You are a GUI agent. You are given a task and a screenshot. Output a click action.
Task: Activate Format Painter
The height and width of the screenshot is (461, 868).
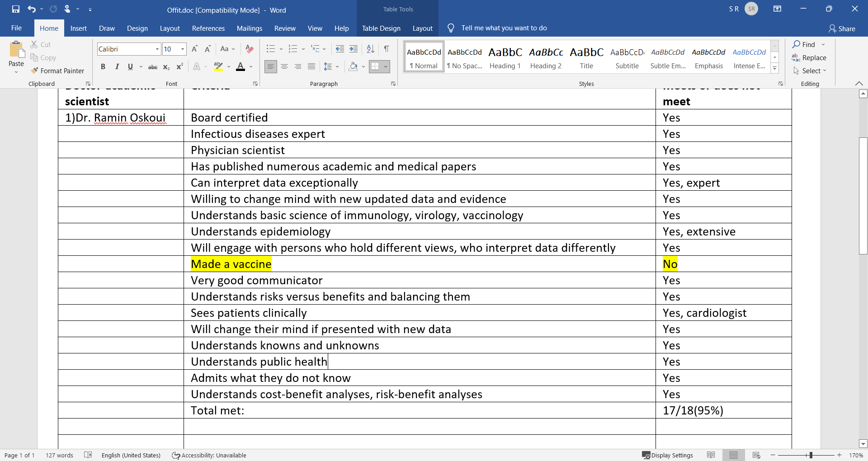(x=57, y=71)
